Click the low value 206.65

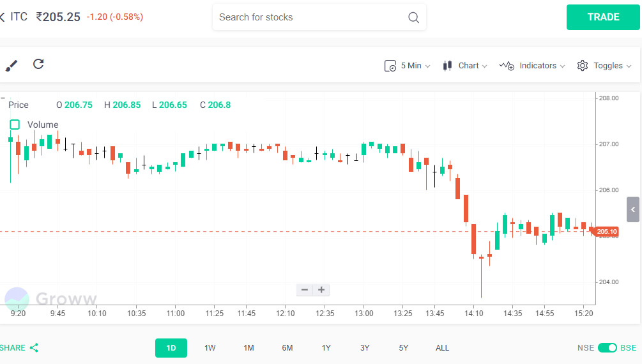tap(172, 105)
